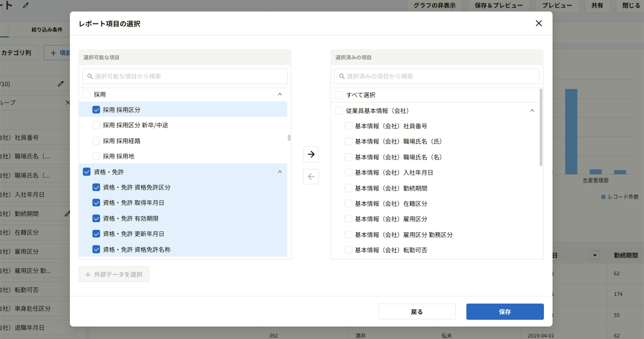
Task: Check 採用 採用経路
Action: (x=96, y=141)
